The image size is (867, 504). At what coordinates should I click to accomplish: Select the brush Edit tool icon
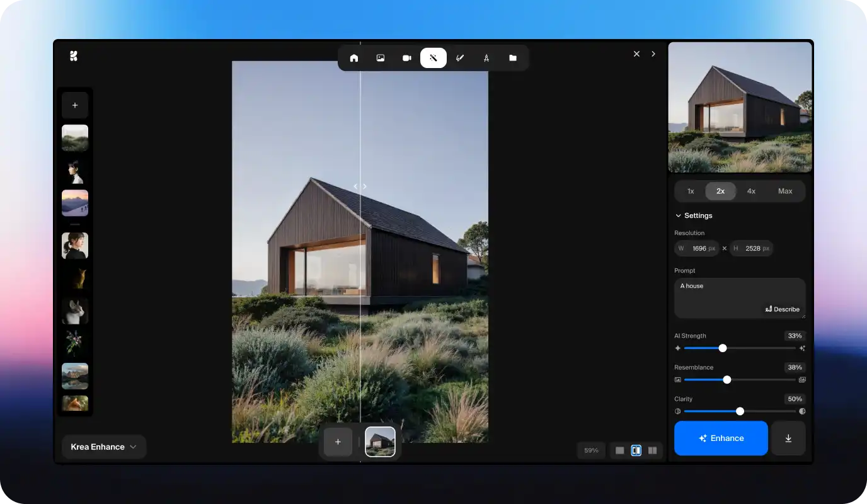point(460,58)
